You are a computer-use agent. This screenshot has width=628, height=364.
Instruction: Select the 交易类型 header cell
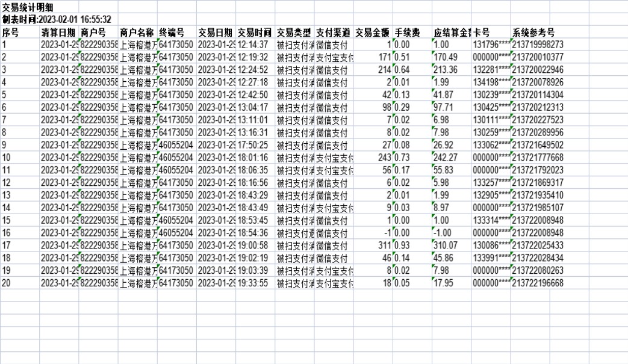point(294,32)
